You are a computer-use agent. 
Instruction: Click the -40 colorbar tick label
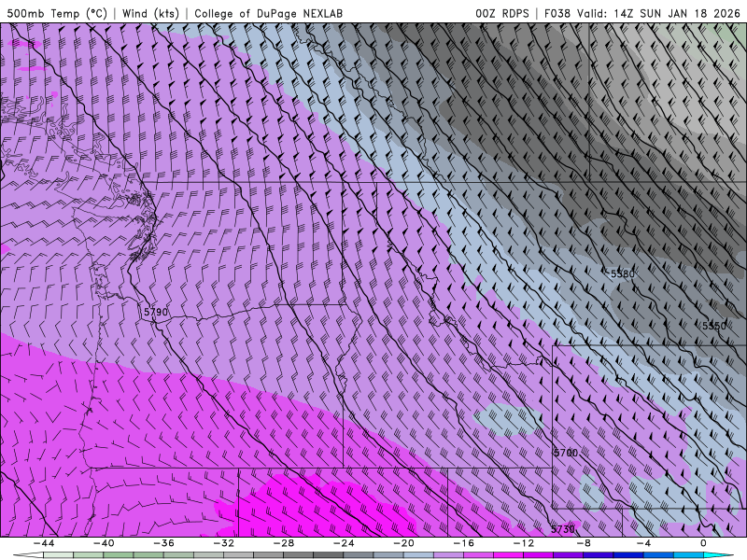[x=104, y=543]
